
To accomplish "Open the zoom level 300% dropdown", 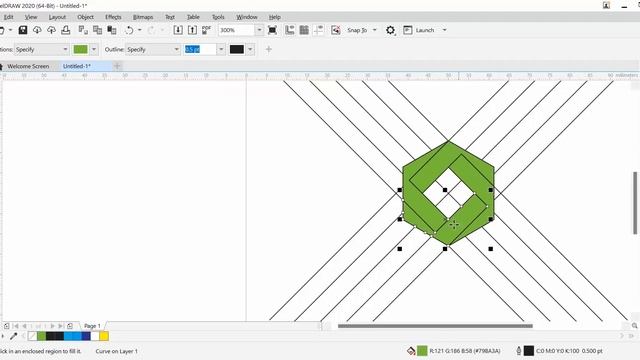I will click(x=259, y=30).
